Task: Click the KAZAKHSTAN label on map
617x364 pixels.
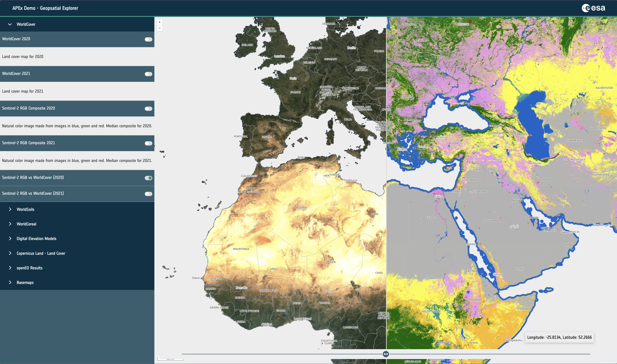Action: click(x=604, y=88)
